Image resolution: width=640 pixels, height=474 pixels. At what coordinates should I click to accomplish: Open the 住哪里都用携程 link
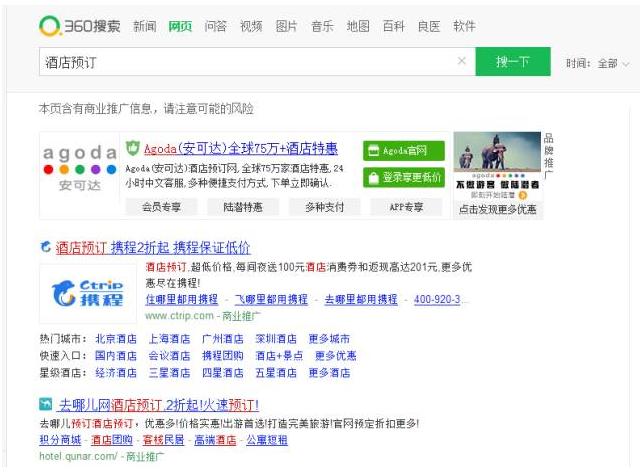(182, 299)
